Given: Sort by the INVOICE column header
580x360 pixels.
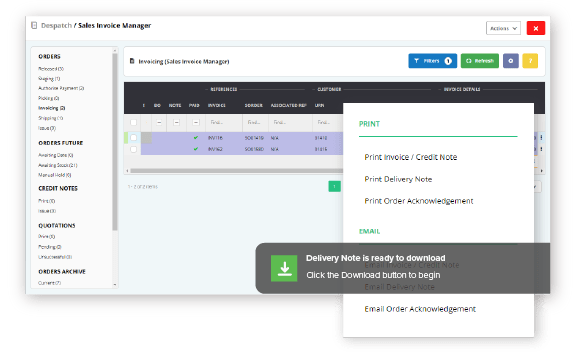Looking at the screenshot, I should tap(217, 105).
